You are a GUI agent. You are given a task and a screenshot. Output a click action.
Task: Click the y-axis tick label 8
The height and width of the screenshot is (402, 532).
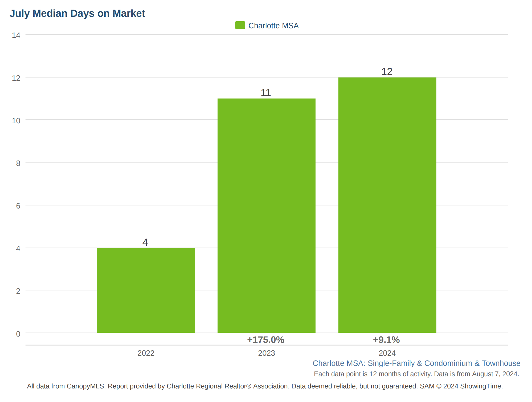tap(18, 163)
